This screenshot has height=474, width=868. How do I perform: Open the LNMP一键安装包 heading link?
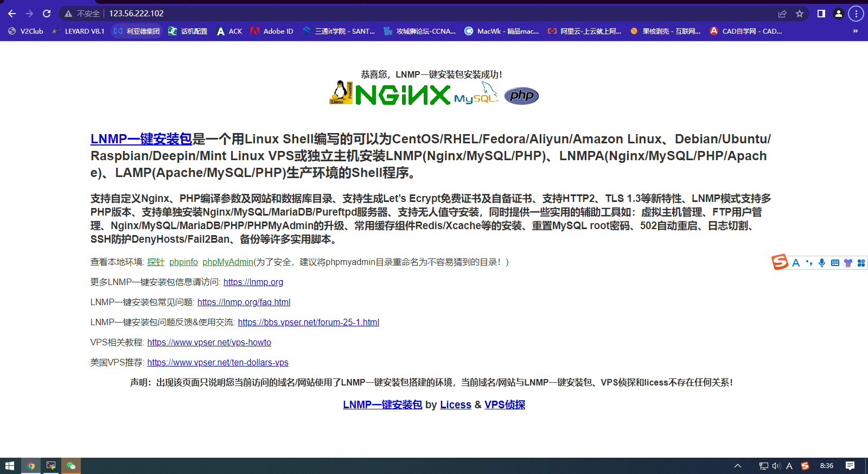(141, 139)
